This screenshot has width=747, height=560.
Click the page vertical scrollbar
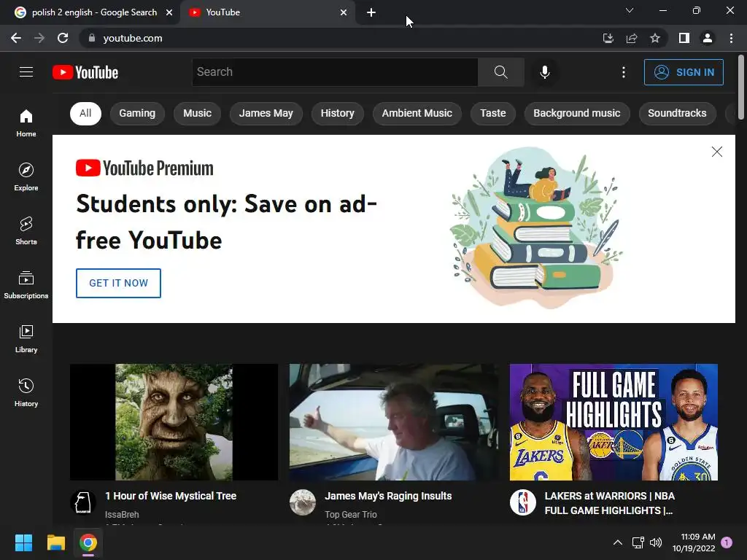click(x=741, y=87)
